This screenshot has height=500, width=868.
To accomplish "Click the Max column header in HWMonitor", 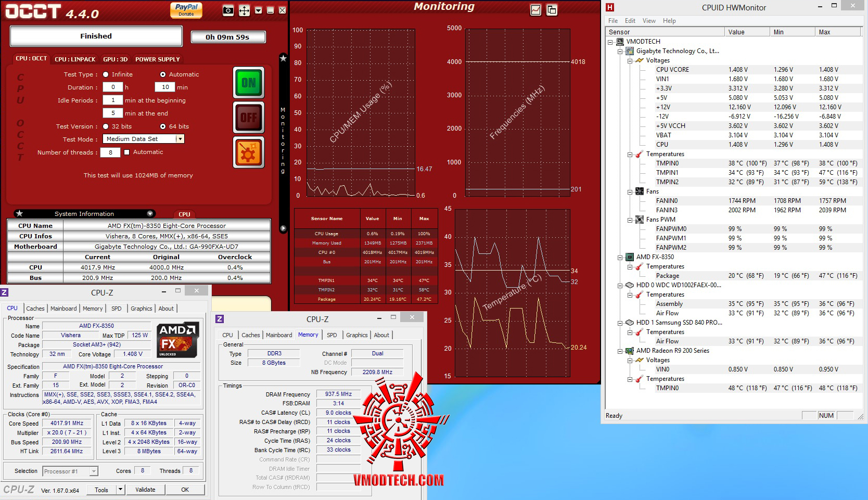I will [x=838, y=32].
